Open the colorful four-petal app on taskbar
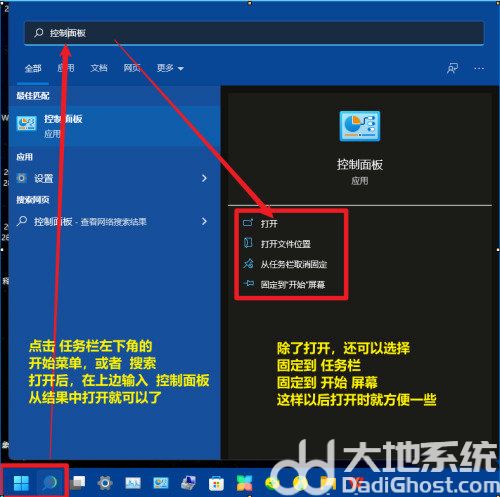Screen dimensions: 500x497 tap(244, 483)
